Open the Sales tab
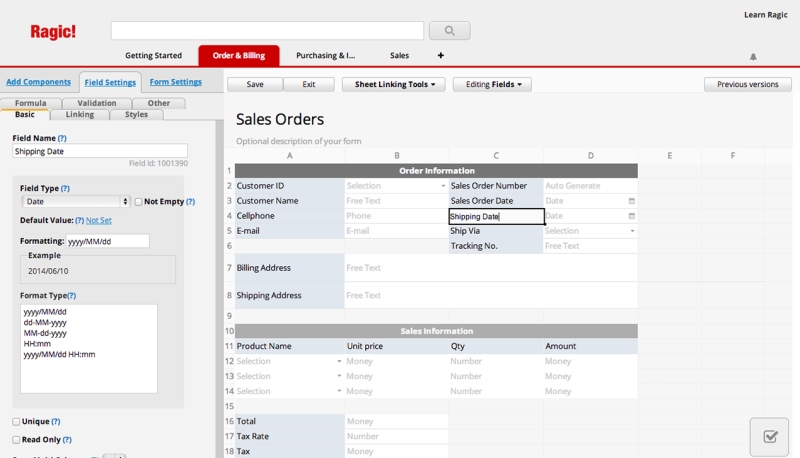This screenshot has height=458, width=800. pos(399,56)
